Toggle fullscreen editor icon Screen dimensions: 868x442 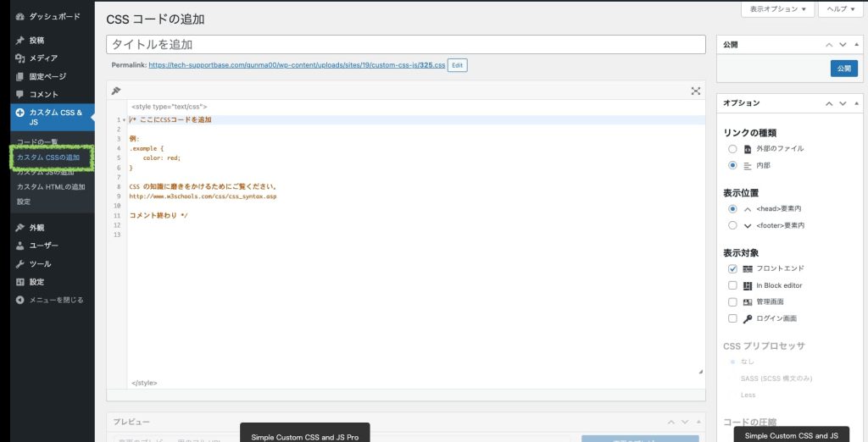695,91
